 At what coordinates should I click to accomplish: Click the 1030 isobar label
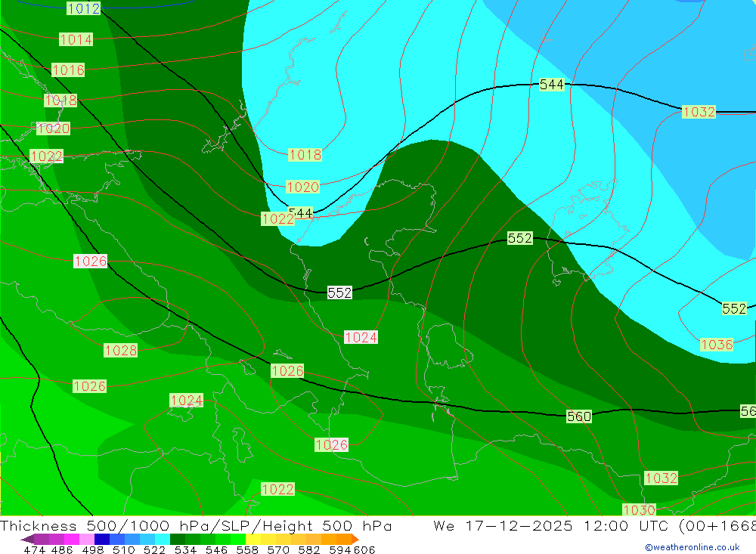point(639,509)
